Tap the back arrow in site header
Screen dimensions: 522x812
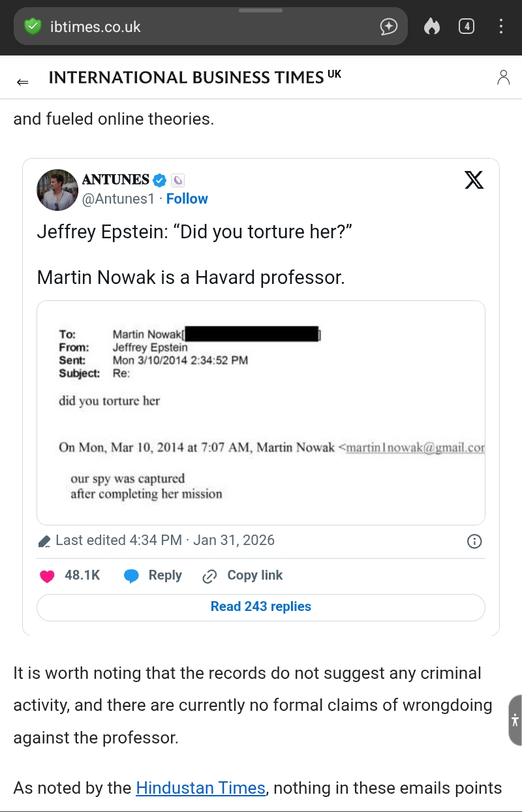click(x=23, y=82)
